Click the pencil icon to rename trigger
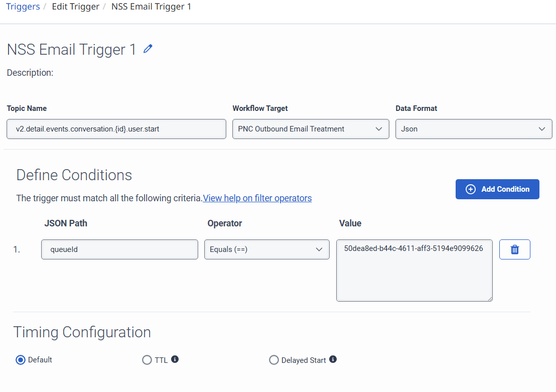556x392 pixels. point(148,49)
